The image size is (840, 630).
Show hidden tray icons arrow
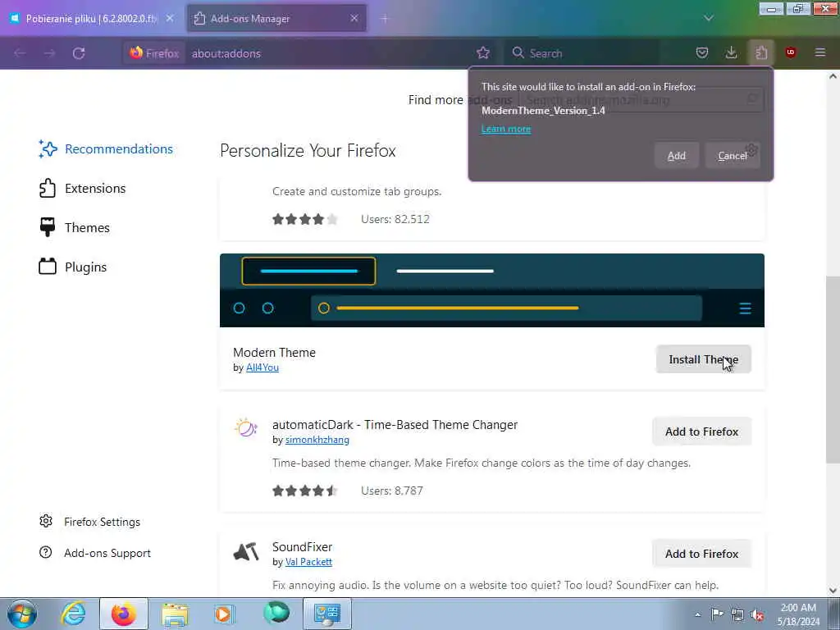[x=697, y=614]
